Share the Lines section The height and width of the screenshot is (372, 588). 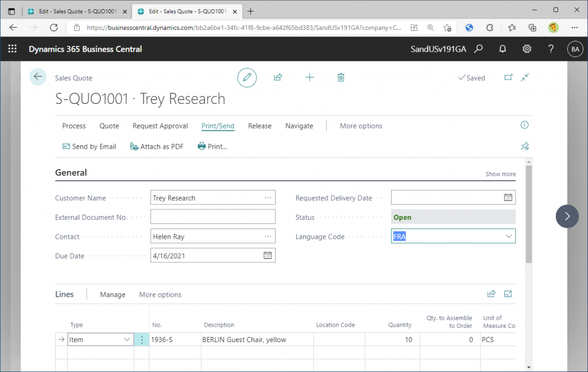492,294
